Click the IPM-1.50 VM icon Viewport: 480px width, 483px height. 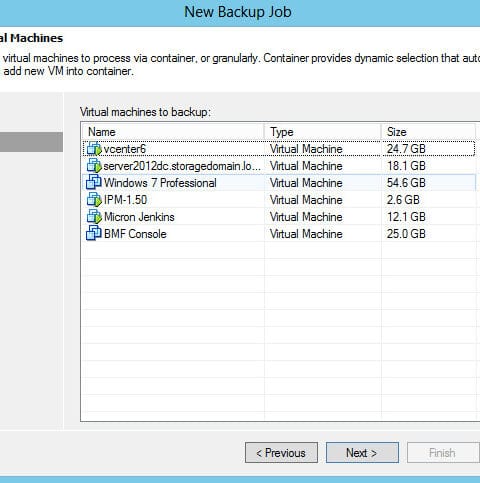[x=94, y=200]
